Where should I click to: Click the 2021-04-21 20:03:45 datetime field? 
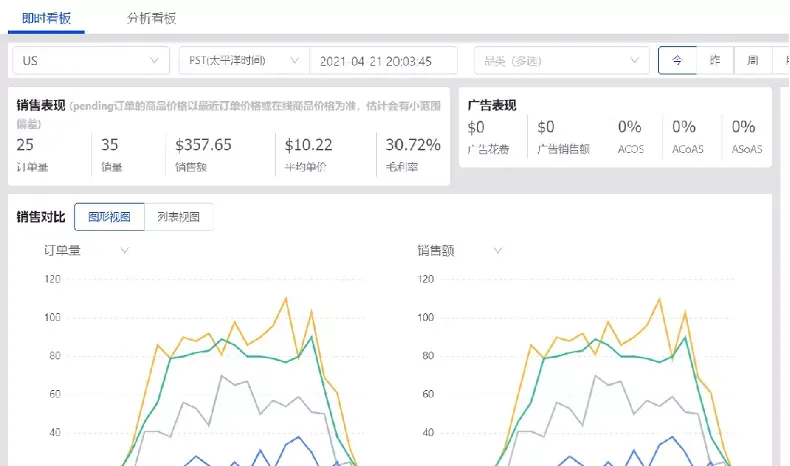coord(383,61)
